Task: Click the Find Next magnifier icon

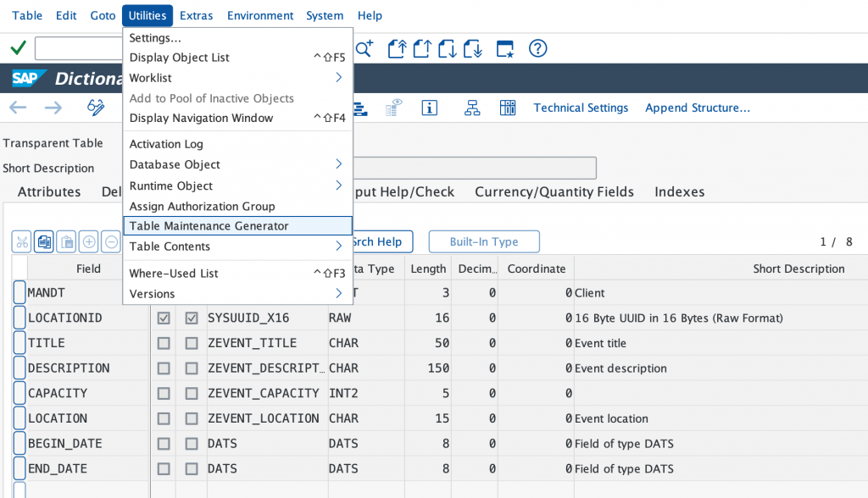Action: click(364, 49)
